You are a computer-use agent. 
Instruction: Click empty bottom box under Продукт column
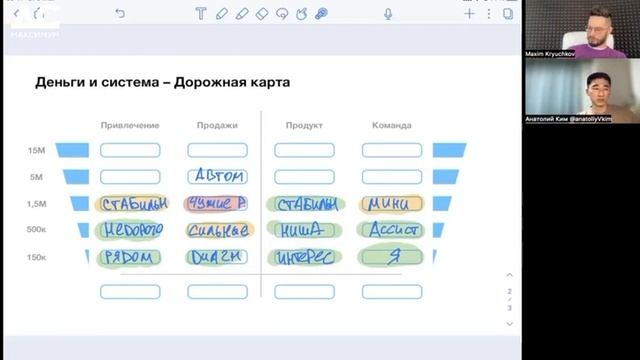click(304, 292)
